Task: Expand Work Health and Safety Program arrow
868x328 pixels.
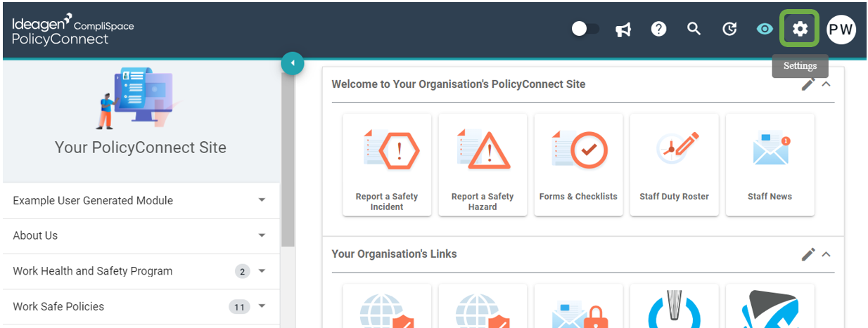Action: point(262,271)
